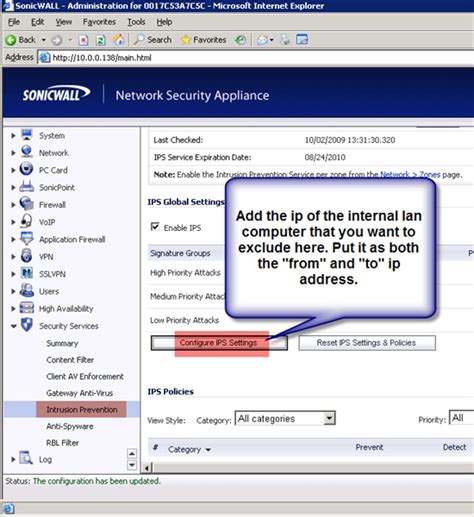Expand the Log tree arrow
474x517 pixels.
[13, 459]
